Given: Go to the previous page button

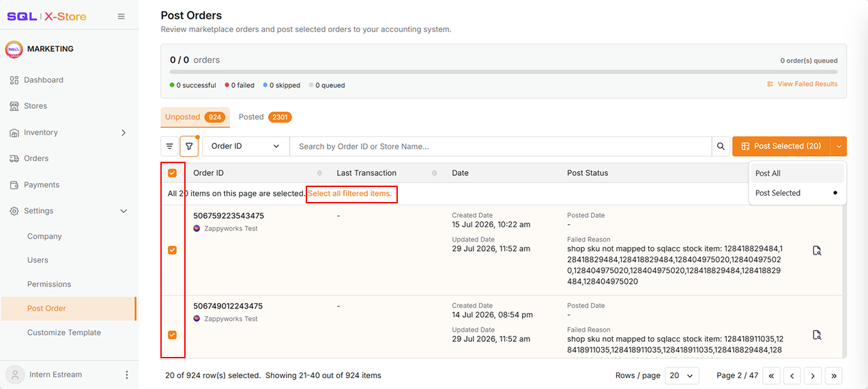Looking at the screenshot, I should pyautogui.click(x=792, y=375).
